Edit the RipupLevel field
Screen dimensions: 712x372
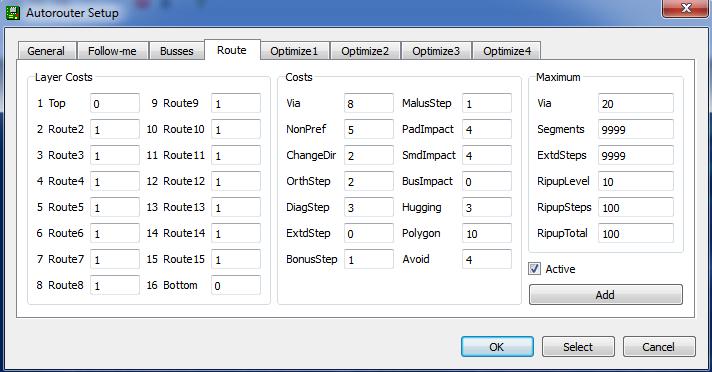click(x=636, y=181)
